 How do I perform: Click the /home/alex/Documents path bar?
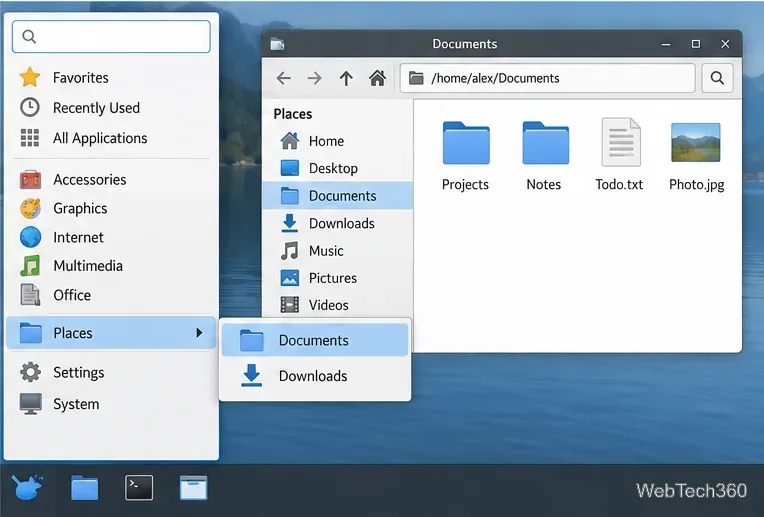(548, 78)
